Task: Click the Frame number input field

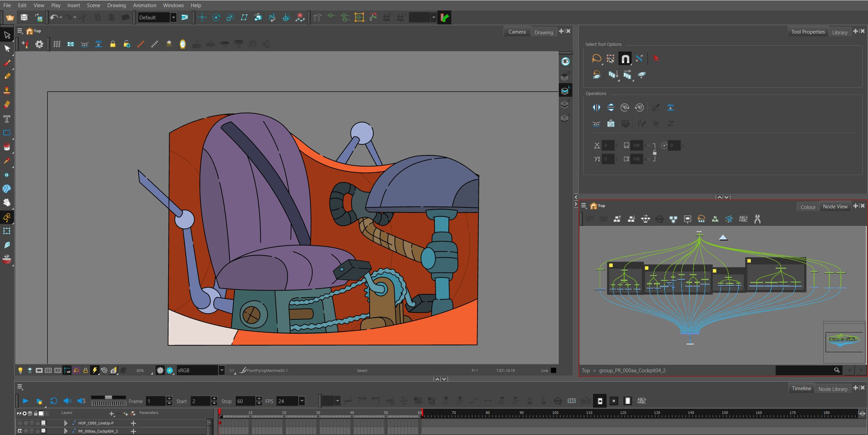Action: coord(156,401)
